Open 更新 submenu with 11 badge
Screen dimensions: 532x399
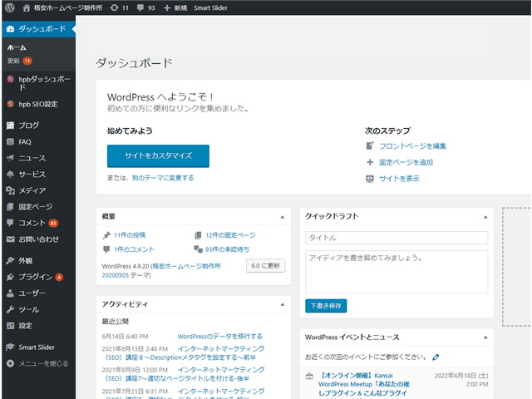[20, 61]
